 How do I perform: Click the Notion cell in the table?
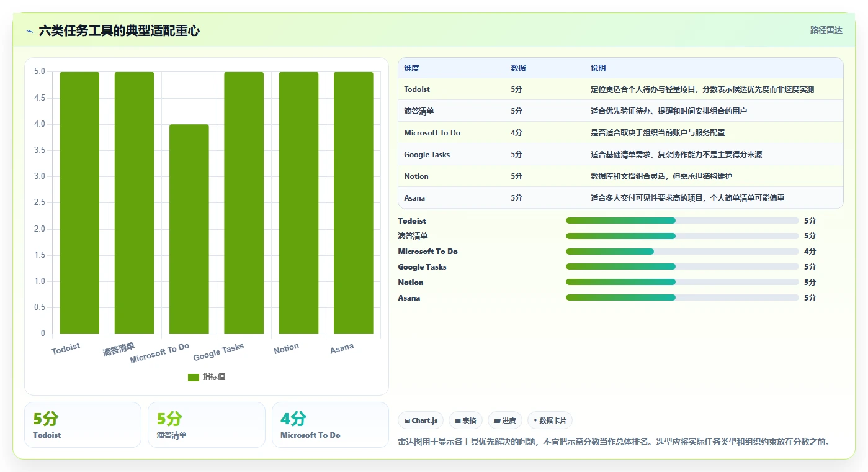click(416, 176)
